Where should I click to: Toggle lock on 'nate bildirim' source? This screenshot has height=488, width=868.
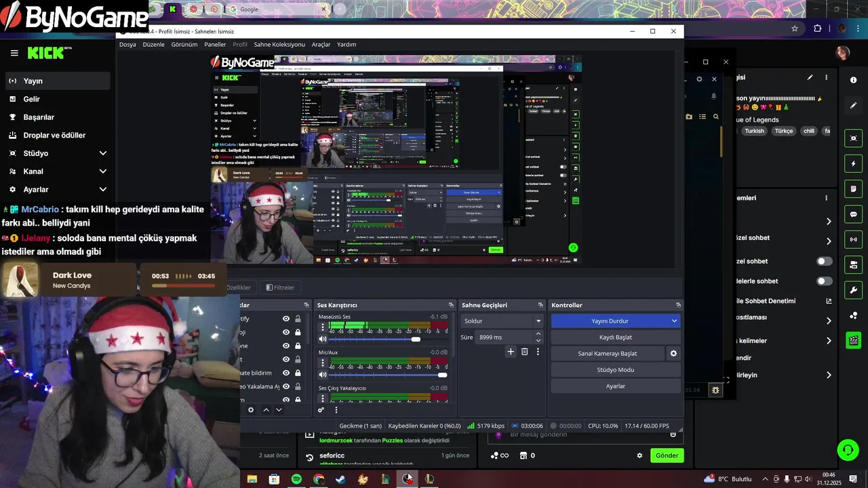[298, 373]
